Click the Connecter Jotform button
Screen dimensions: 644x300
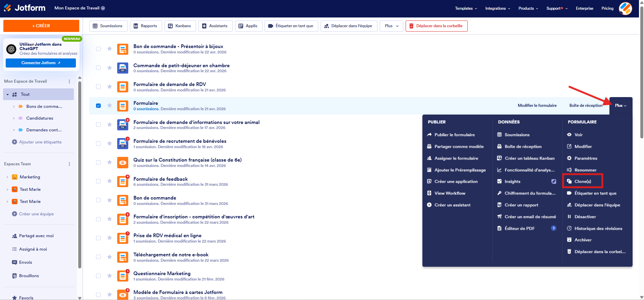[41, 63]
